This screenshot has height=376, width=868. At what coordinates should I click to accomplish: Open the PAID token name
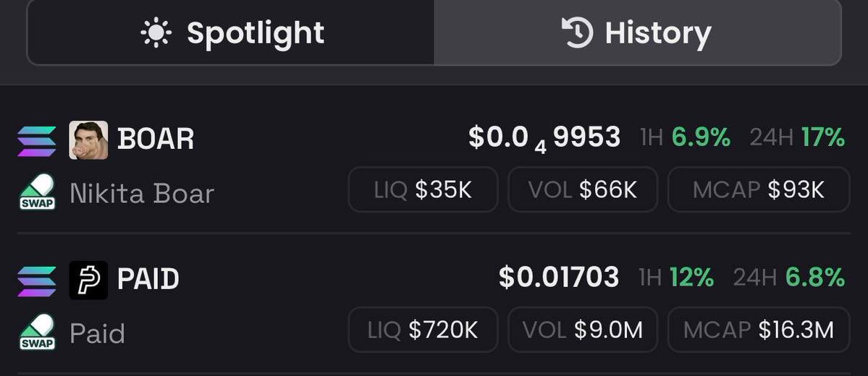(x=148, y=278)
